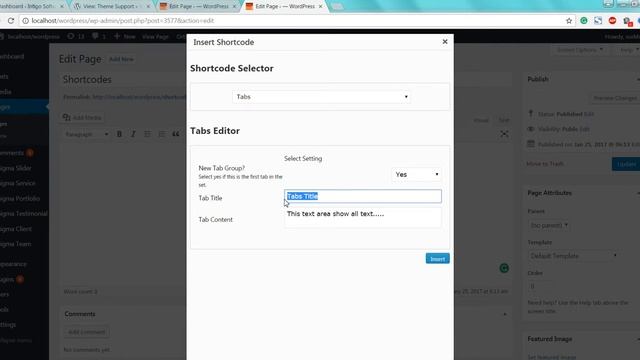The image size is (640, 360).
Task: Click the red ABP extension icon
Action: [612, 20]
